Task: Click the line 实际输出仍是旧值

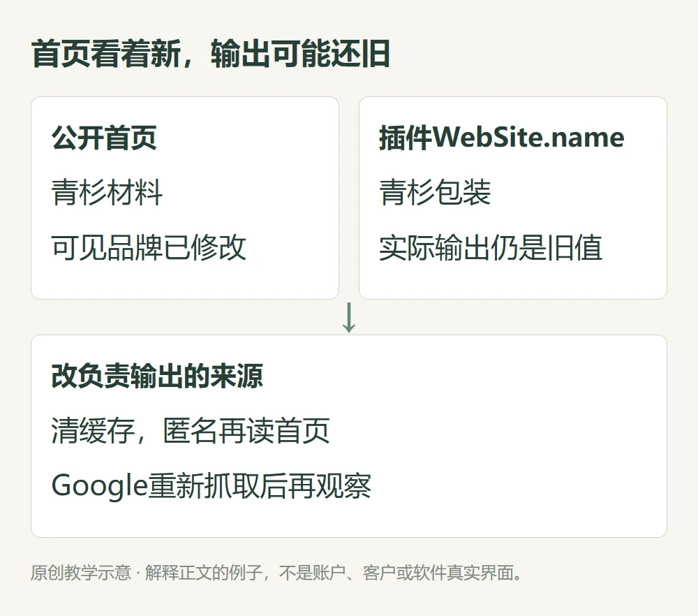Action: coord(491,247)
